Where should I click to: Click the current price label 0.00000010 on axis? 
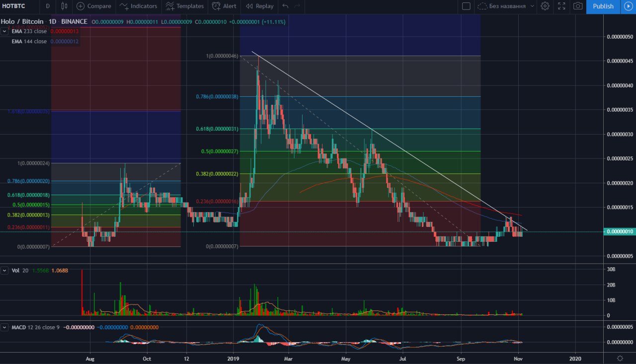(619, 232)
